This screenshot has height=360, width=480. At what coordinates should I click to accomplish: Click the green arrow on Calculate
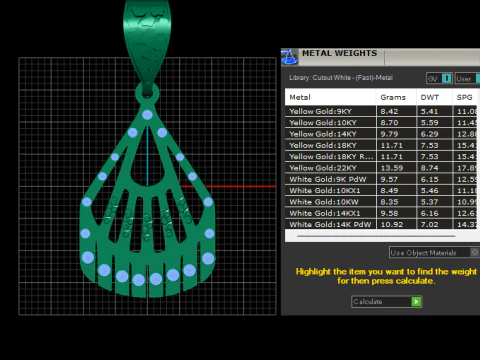point(416,302)
